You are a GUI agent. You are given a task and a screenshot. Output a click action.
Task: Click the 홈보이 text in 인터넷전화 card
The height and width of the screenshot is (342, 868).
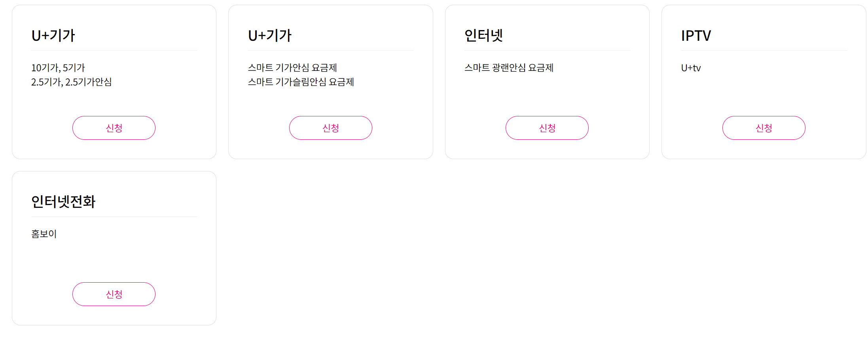point(44,234)
